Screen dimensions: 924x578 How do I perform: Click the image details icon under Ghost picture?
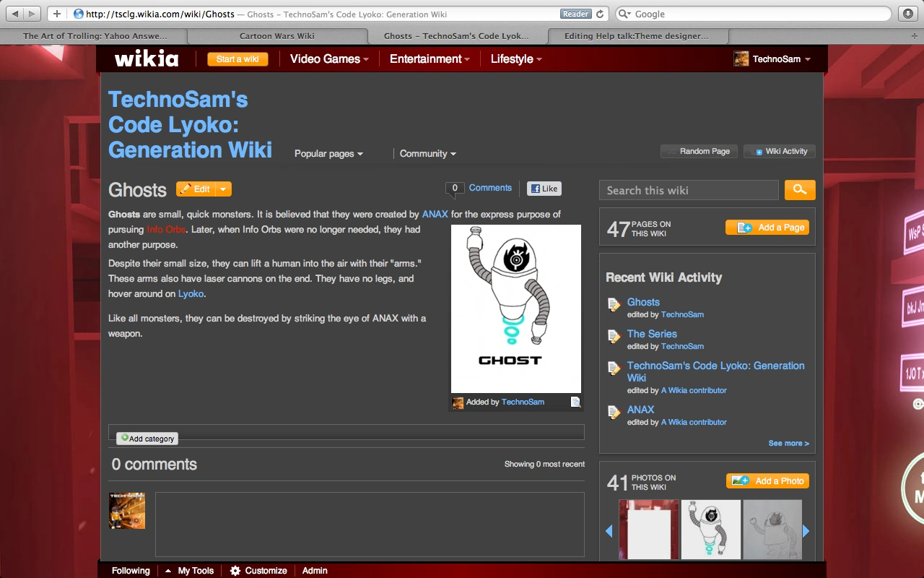point(575,402)
